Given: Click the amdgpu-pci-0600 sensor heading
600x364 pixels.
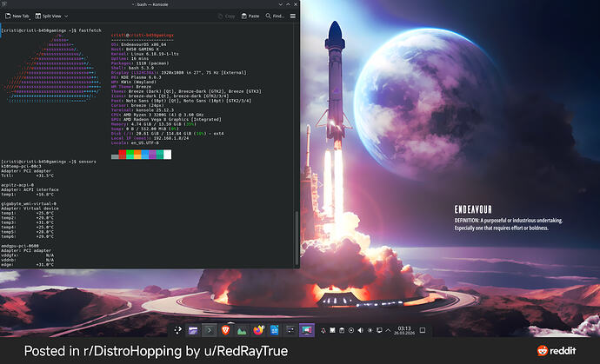Looking at the screenshot, I should [x=20, y=246].
